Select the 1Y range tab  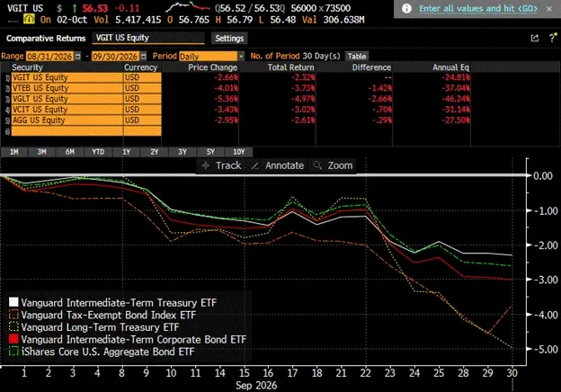126,152
